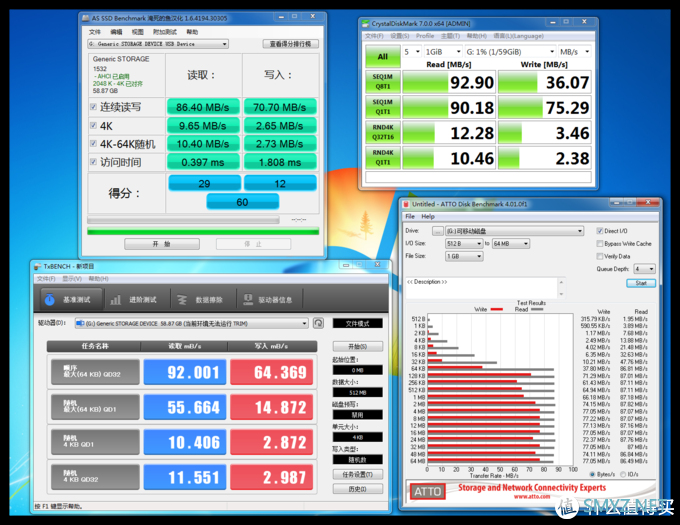
Task: Run the RND4K Q32T16 test
Action: click(382, 132)
